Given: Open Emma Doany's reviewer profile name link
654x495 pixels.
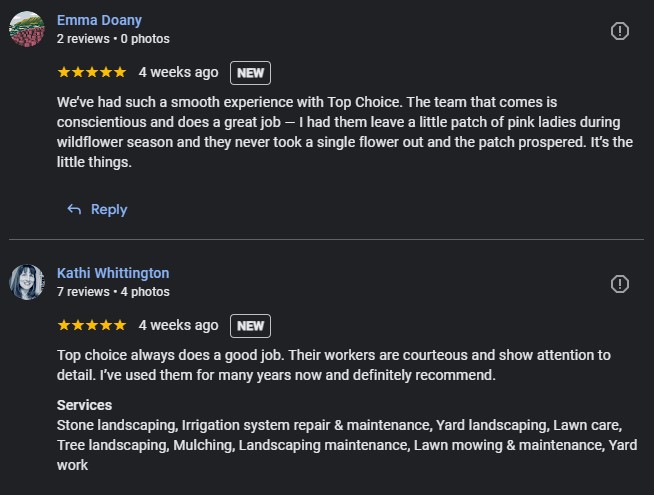Looking at the screenshot, I should pyautogui.click(x=99, y=20).
